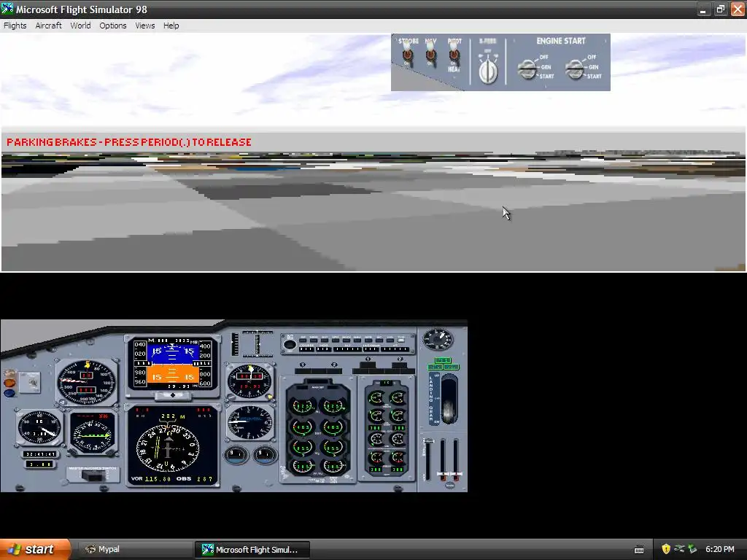Image resolution: width=747 pixels, height=560 pixels.
Task: Click the Windows start button
Action: (x=35, y=550)
